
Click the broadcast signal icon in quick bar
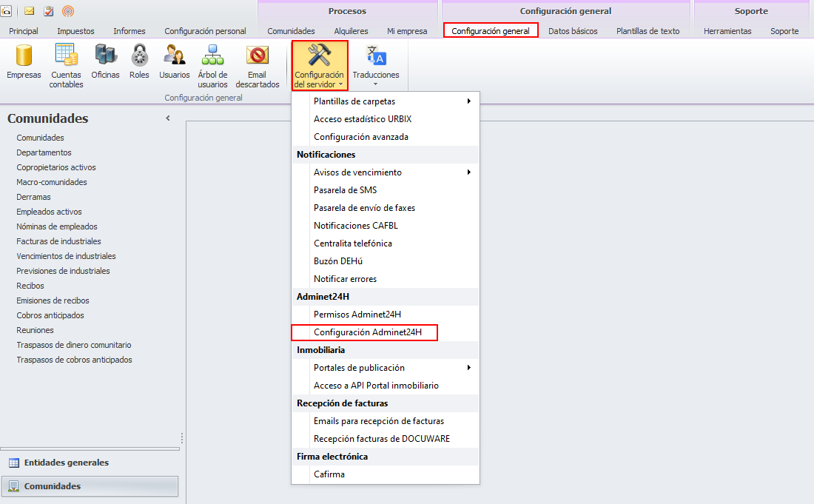click(68, 10)
